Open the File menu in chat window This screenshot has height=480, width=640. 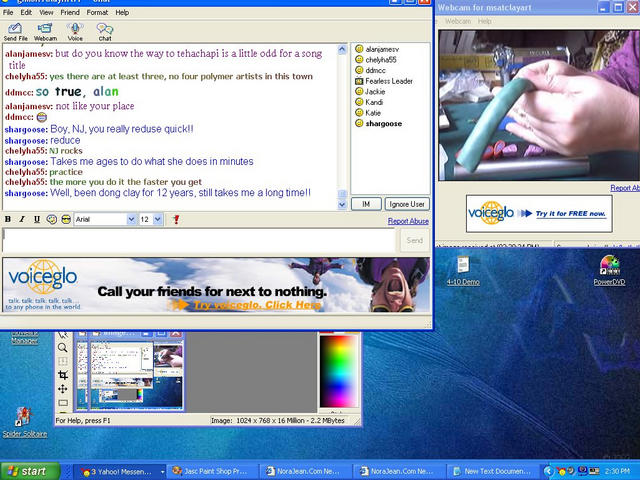[x=8, y=13]
